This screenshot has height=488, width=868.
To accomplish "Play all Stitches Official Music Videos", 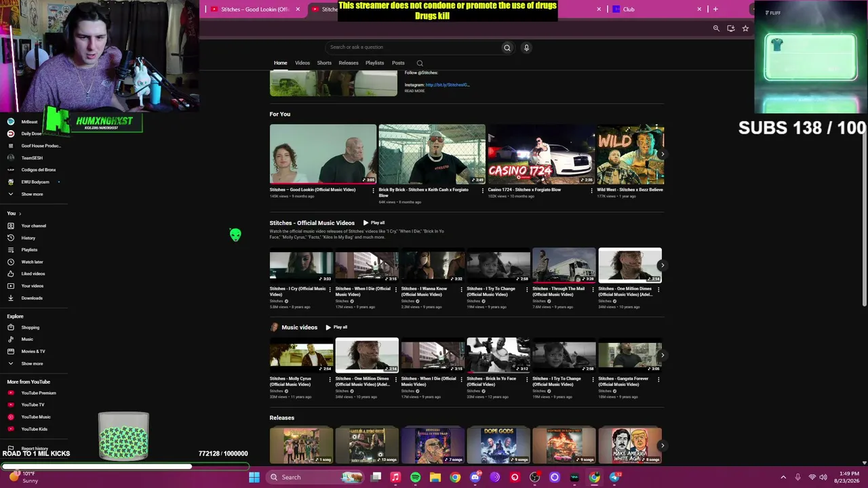I will click(374, 223).
